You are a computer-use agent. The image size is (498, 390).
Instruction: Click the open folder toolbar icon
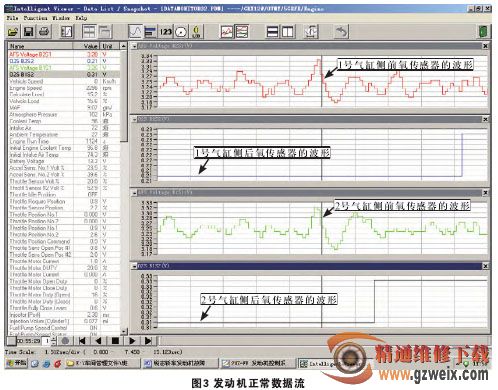(x=13, y=32)
